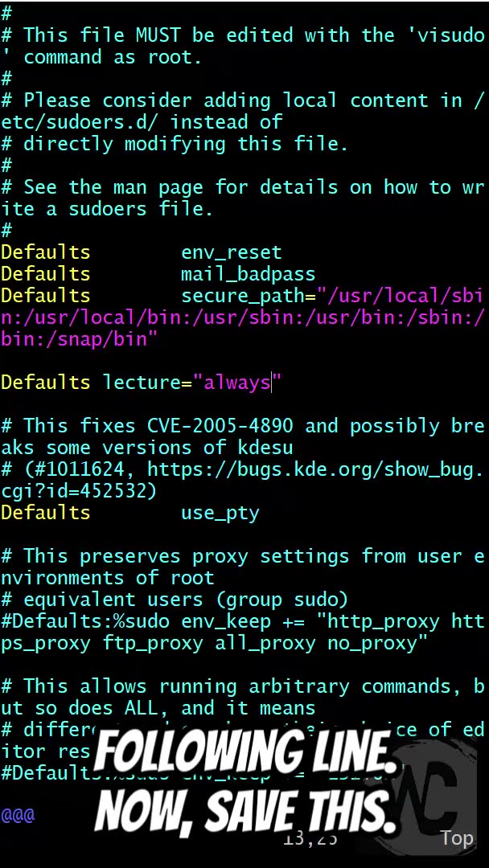Place cursor on the lecture keyword
The image size is (489, 868).
tap(142, 383)
